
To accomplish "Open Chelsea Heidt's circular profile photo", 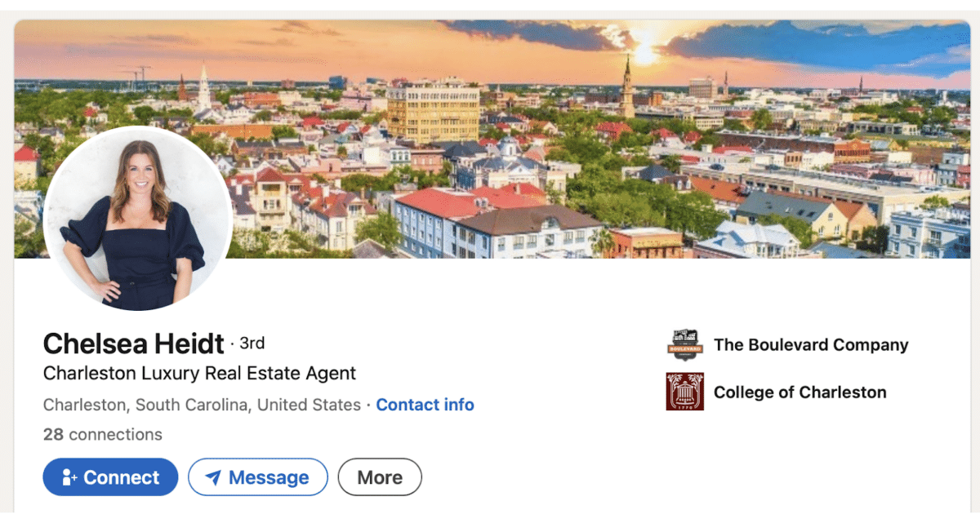I will 138,219.
